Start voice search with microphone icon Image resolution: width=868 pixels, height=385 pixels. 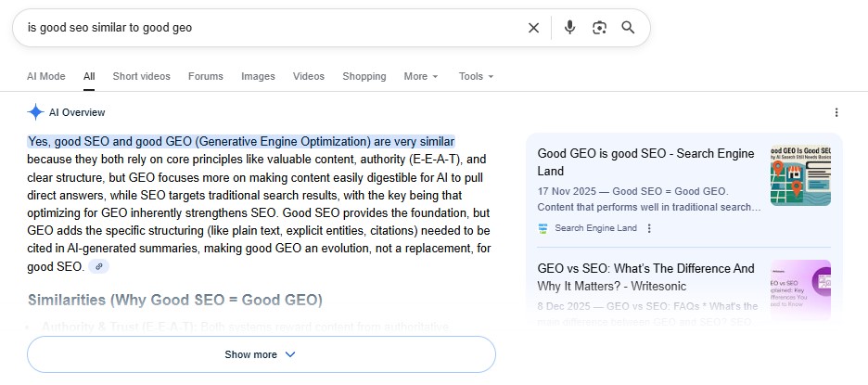pos(569,27)
